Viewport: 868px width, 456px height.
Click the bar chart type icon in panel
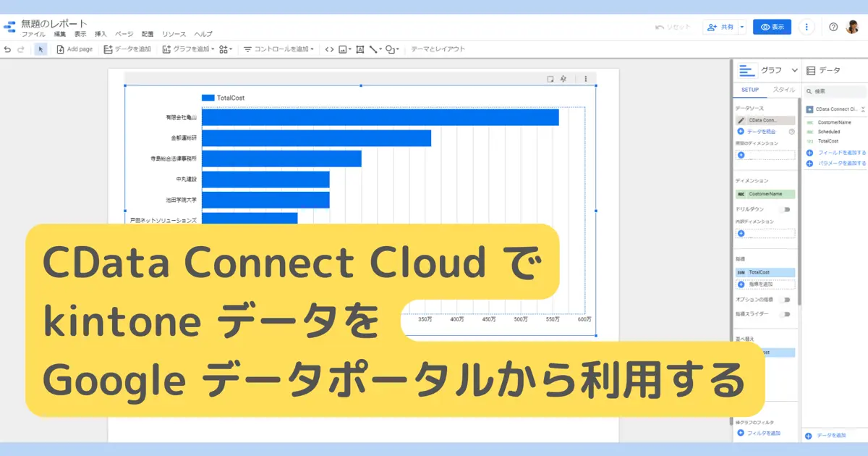[747, 70]
